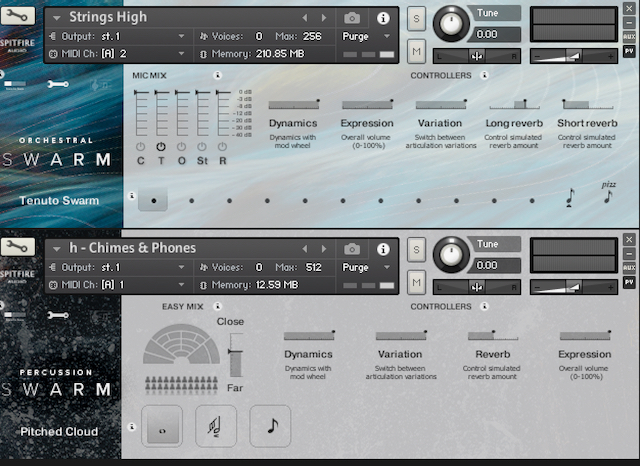Open the small wrench settings view in Orchestral Swarm
The width and height of the screenshot is (640, 466).
point(58,84)
